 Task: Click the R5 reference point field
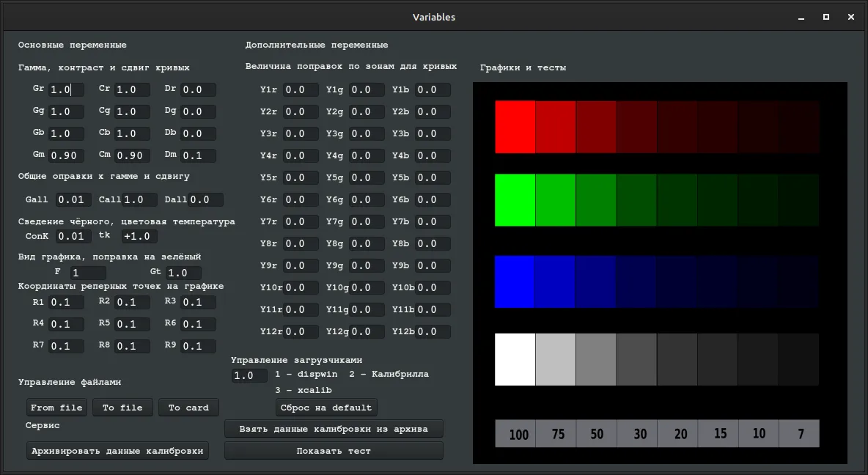tap(132, 325)
